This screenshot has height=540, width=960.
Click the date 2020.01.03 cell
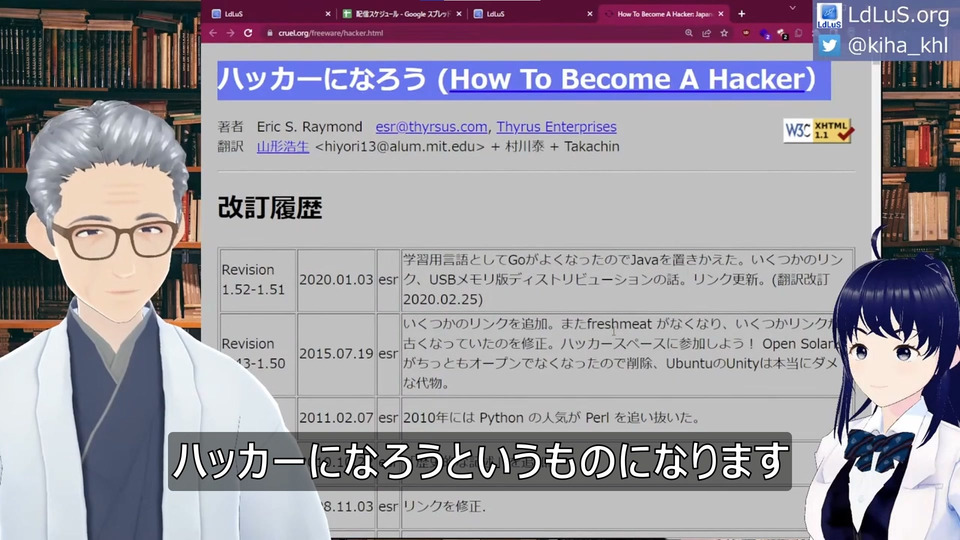click(x=336, y=280)
